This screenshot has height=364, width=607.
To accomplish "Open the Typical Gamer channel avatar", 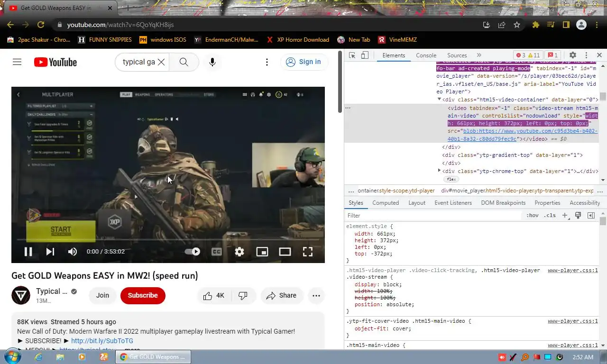I will (x=21, y=295).
